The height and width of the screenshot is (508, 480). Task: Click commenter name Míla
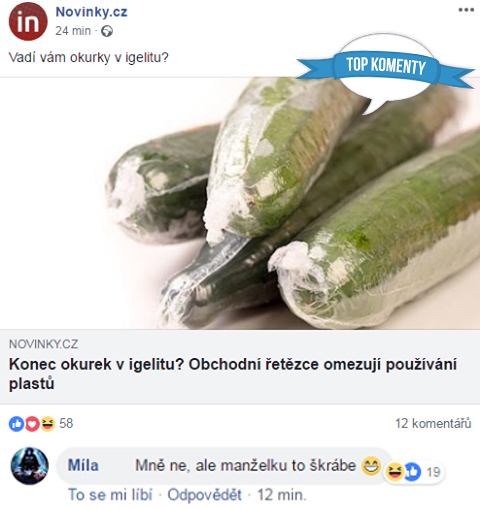[x=83, y=465]
